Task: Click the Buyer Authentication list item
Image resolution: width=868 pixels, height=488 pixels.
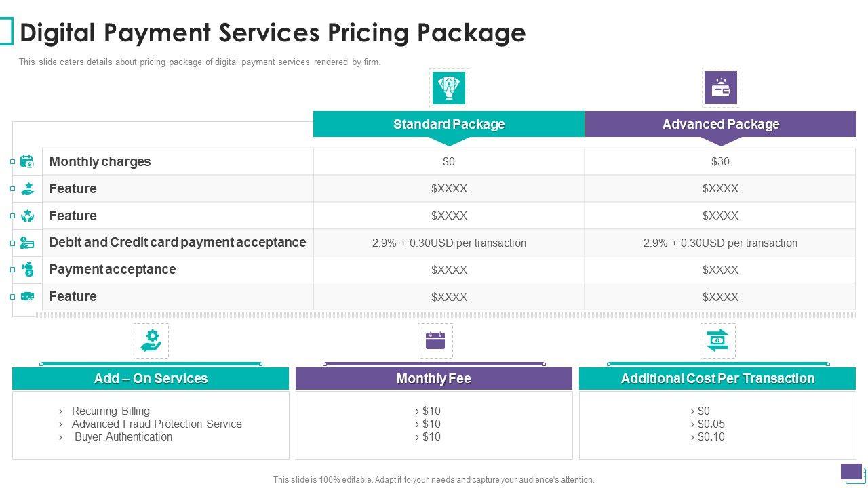Action: tap(123, 437)
